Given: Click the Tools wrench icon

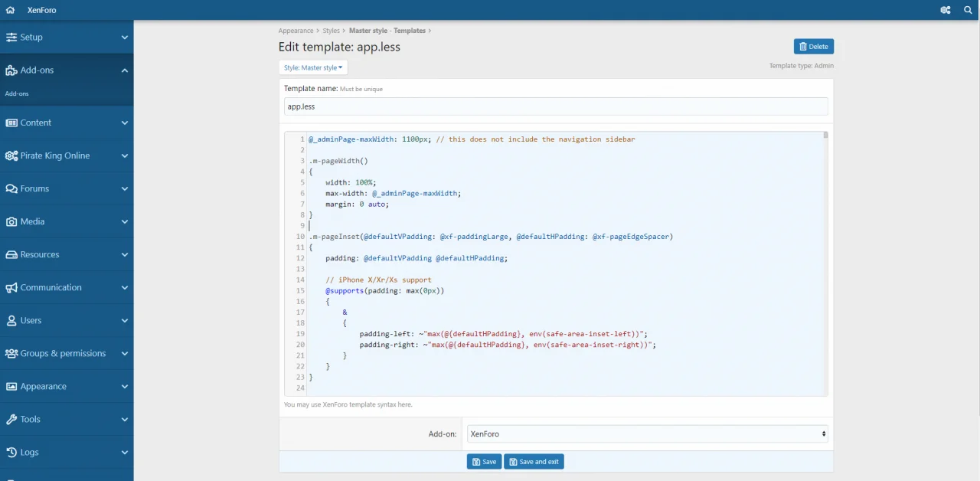Looking at the screenshot, I should pyautogui.click(x=11, y=419).
